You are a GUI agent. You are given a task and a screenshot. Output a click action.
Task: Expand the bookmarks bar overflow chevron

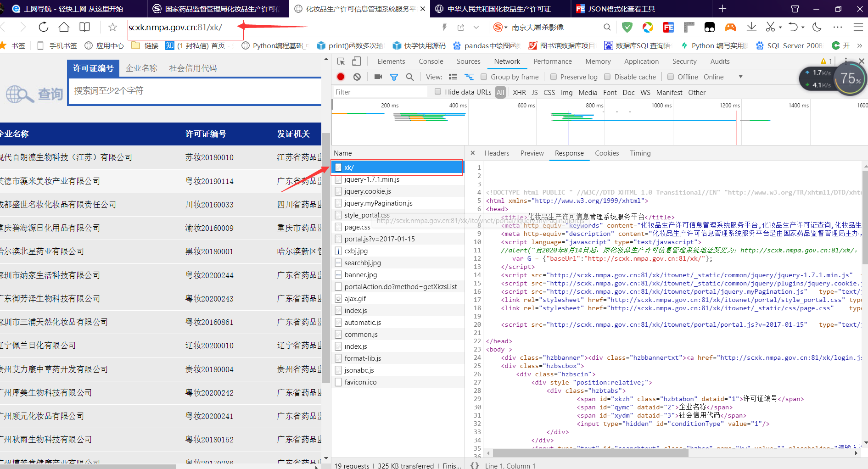point(860,45)
